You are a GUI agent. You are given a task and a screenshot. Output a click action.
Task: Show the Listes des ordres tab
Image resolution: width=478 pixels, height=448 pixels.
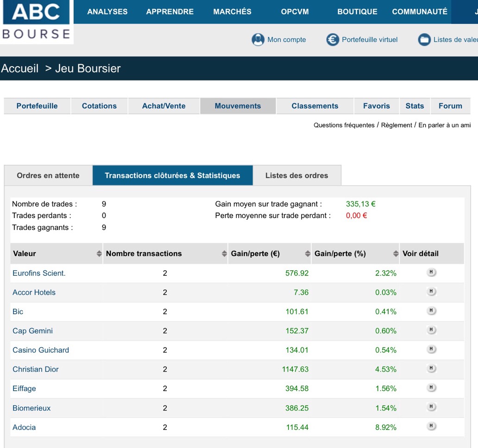[x=296, y=175]
